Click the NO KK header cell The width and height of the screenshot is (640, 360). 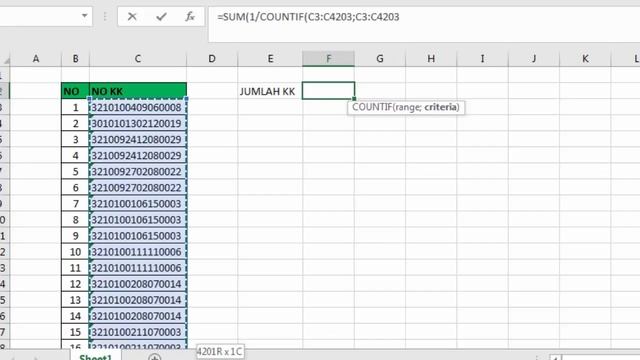138,91
